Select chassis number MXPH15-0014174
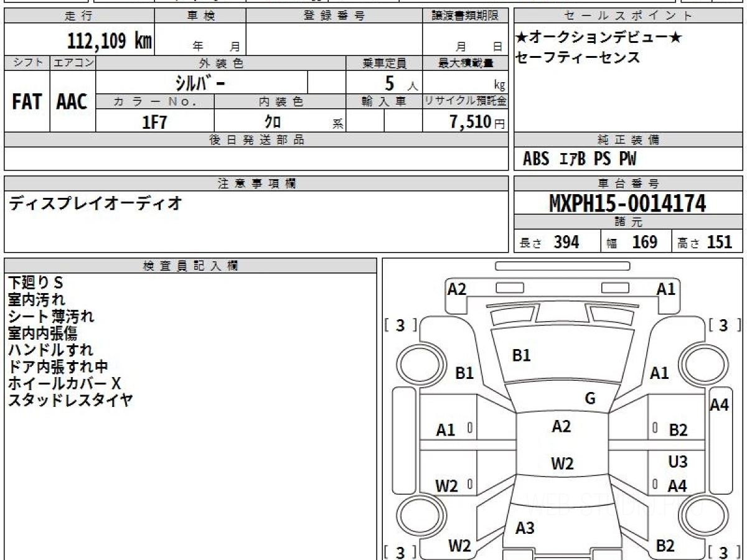Image resolution: width=747 pixels, height=560 pixels. click(628, 203)
